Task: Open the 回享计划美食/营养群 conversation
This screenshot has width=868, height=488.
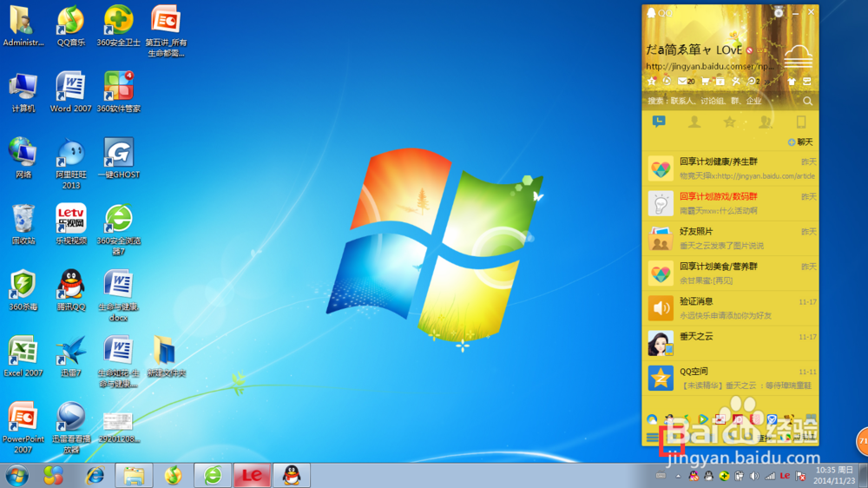Action: 730,273
